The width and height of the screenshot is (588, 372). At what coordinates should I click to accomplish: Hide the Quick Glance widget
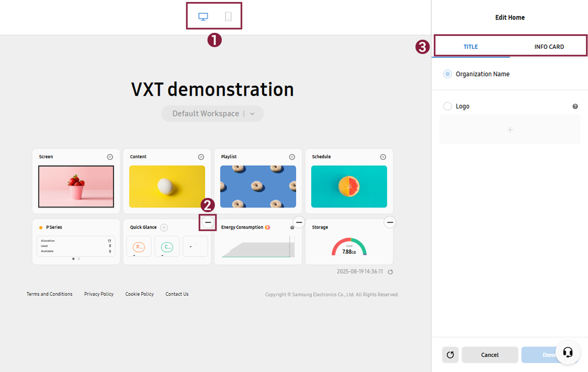208,222
